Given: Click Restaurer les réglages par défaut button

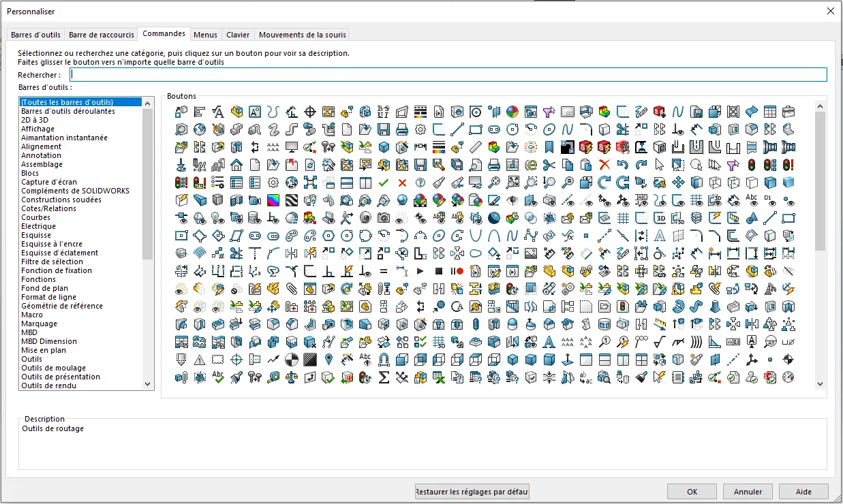Looking at the screenshot, I should point(472,491).
